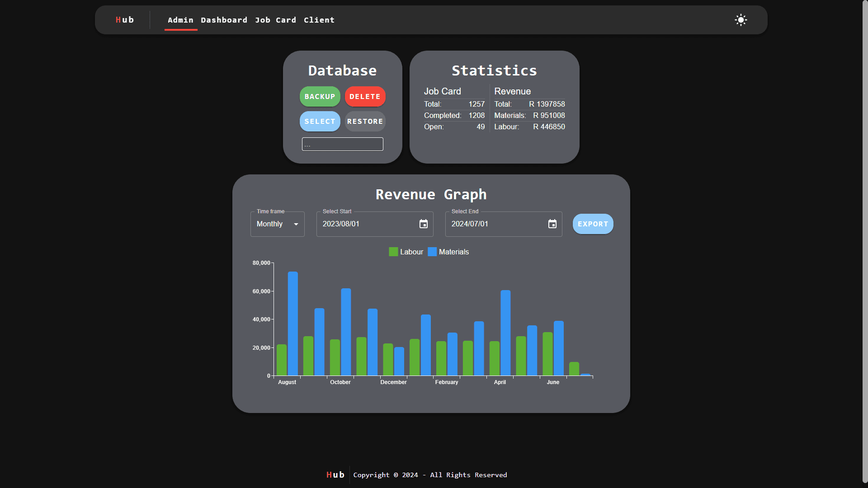Navigate to the Client page
Viewport: 868px width, 488px height.
(319, 20)
